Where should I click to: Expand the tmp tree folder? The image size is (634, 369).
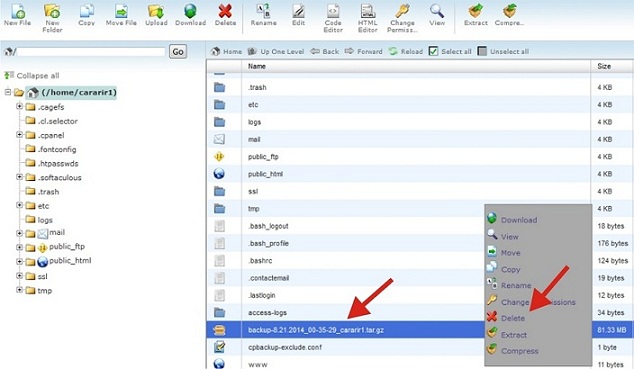19,290
